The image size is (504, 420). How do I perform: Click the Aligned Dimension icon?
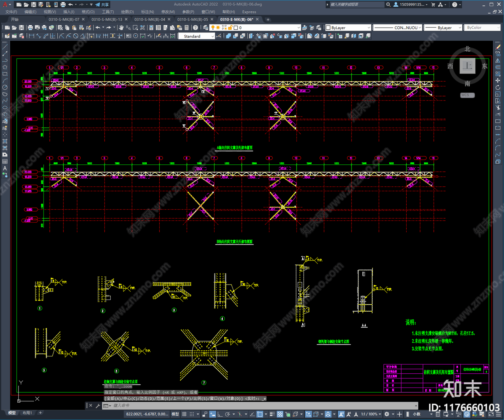38,36
